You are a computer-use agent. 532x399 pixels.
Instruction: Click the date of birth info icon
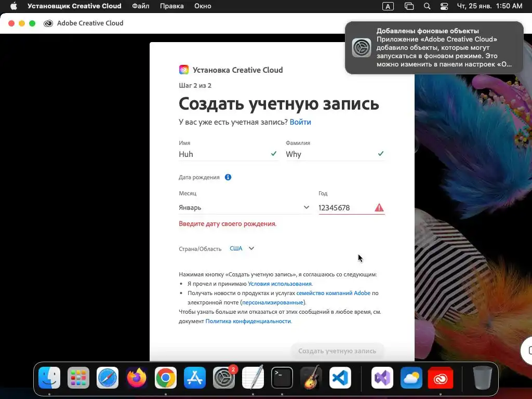click(x=228, y=177)
